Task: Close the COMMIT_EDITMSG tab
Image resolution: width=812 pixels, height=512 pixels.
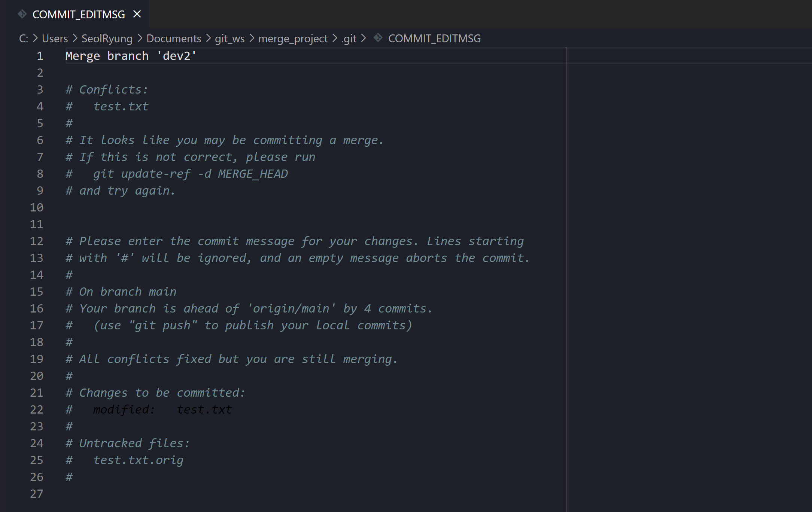Action: (x=137, y=14)
